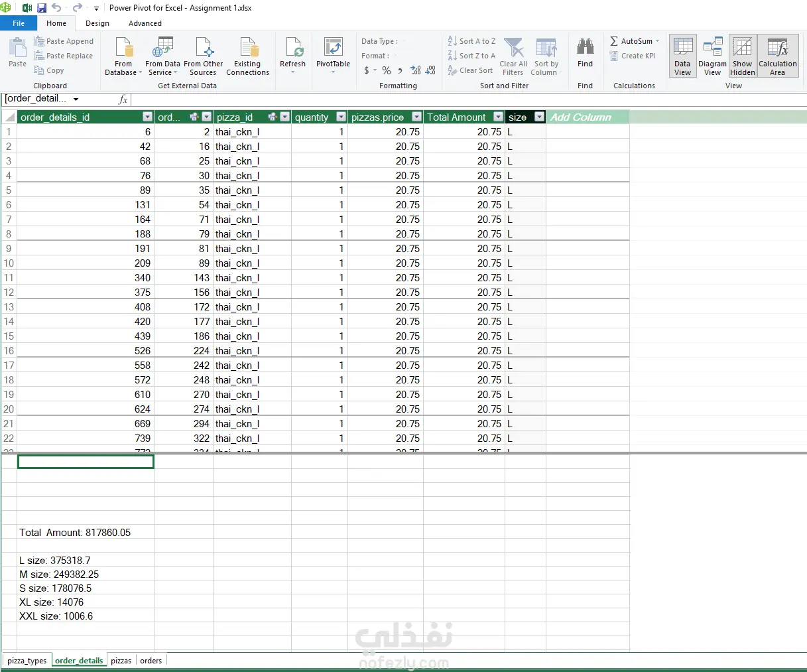Open Total Amount column filter dropdown
The image size is (807, 672).
click(499, 117)
